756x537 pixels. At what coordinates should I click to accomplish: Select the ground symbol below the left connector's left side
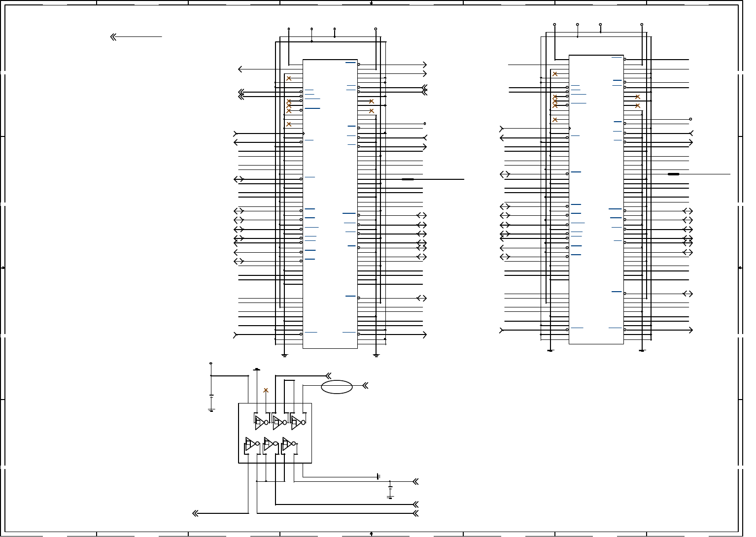click(x=284, y=355)
